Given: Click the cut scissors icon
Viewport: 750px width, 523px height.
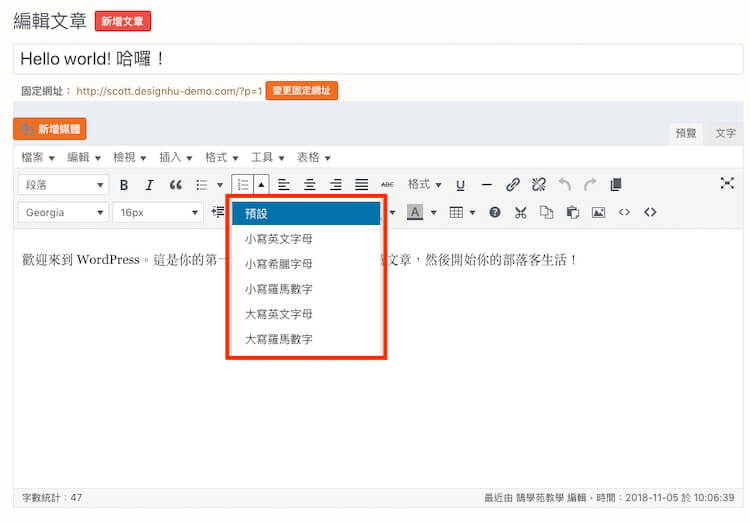Looking at the screenshot, I should (x=520, y=212).
